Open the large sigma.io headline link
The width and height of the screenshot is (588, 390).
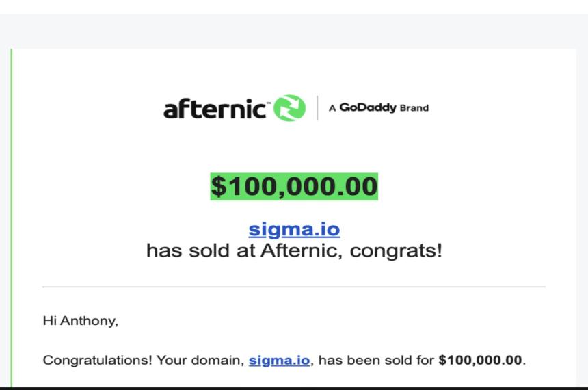coord(294,229)
